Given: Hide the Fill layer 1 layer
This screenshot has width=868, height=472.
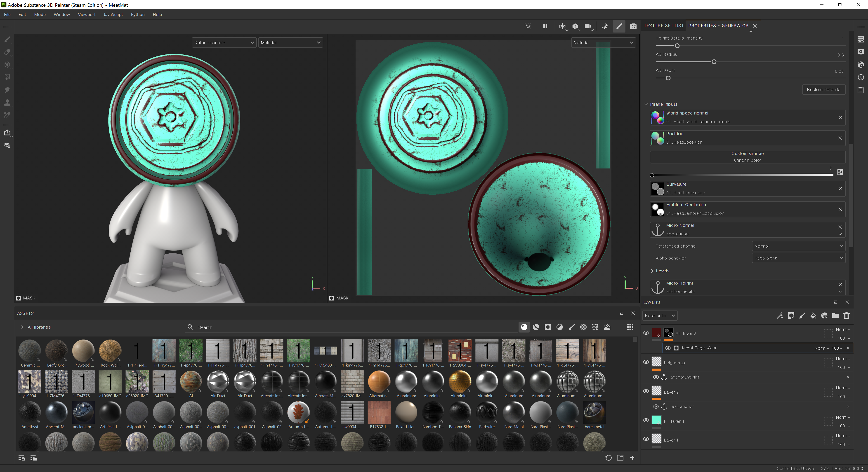Looking at the screenshot, I should pos(646,420).
